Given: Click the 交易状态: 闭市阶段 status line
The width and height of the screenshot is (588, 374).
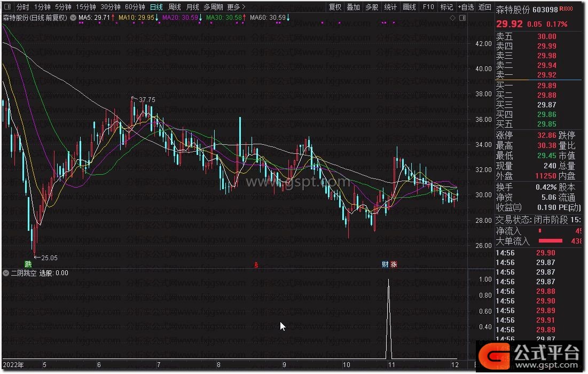Looking at the screenshot, I should pos(538,220).
